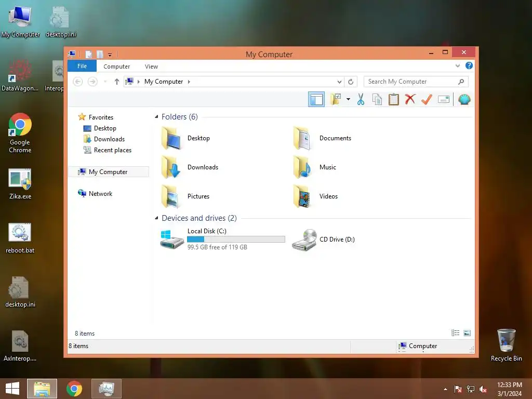Launch Chrome from the taskbar
The width and height of the screenshot is (532, 399).
tap(74, 389)
